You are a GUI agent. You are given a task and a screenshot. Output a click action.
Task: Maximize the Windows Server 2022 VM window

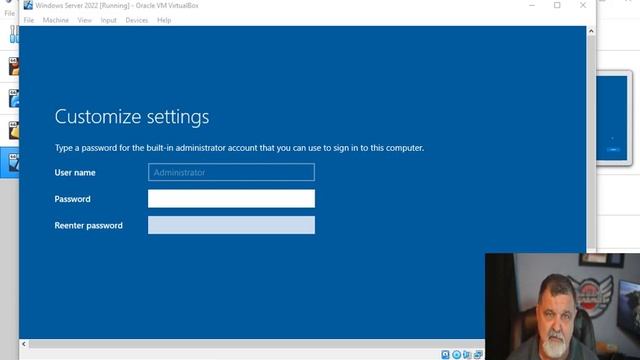pyautogui.click(x=557, y=5)
